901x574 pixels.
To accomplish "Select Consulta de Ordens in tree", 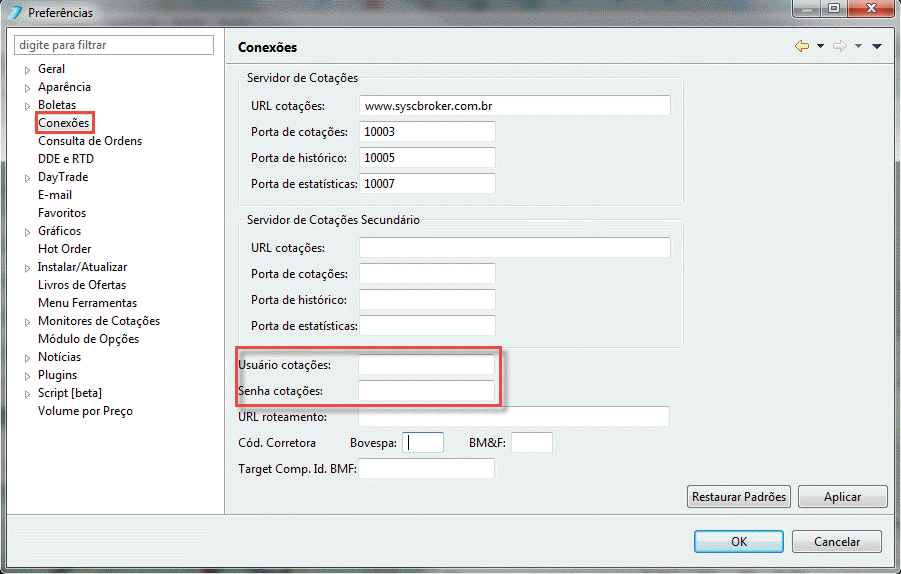I will coord(90,141).
